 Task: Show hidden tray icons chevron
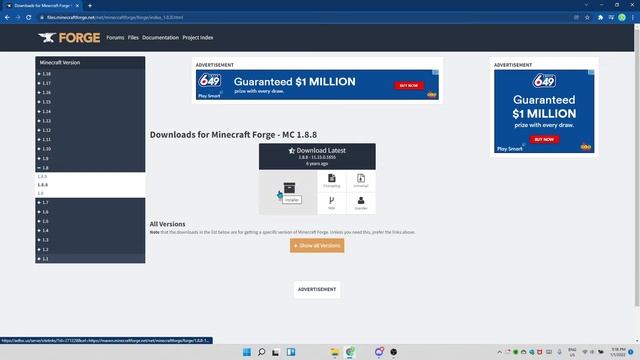[x=500, y=352]
